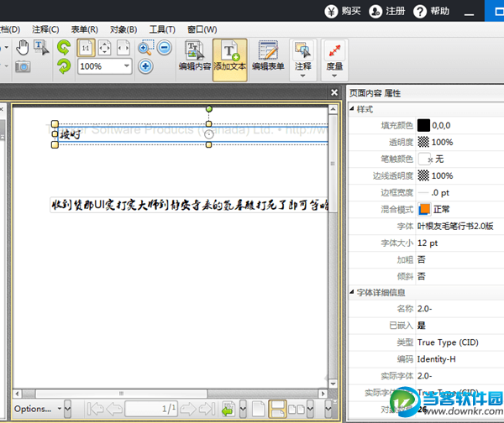Click the Identity-H encoding value

tap(436, 359)
